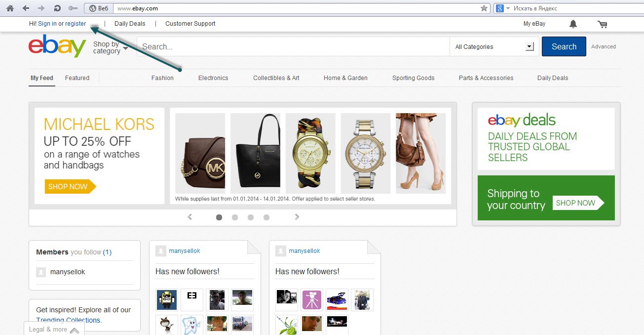Expand Shop by category dropdown

111,47
